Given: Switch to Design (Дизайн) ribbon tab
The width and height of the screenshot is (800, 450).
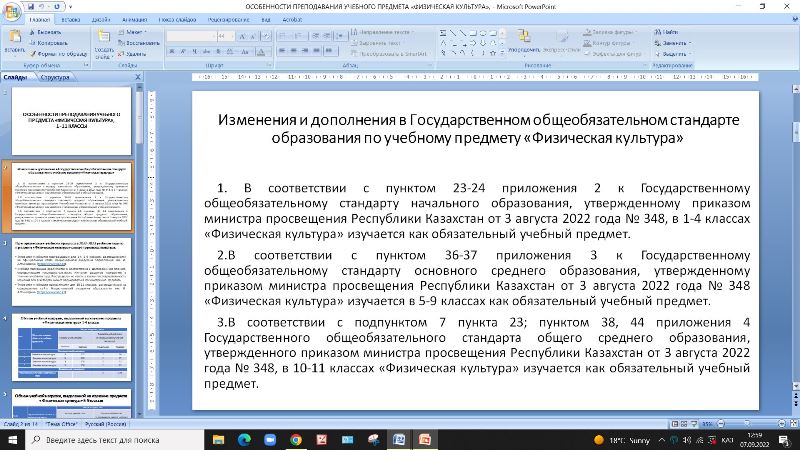Looking at the screenshot, I should (101, 20).
